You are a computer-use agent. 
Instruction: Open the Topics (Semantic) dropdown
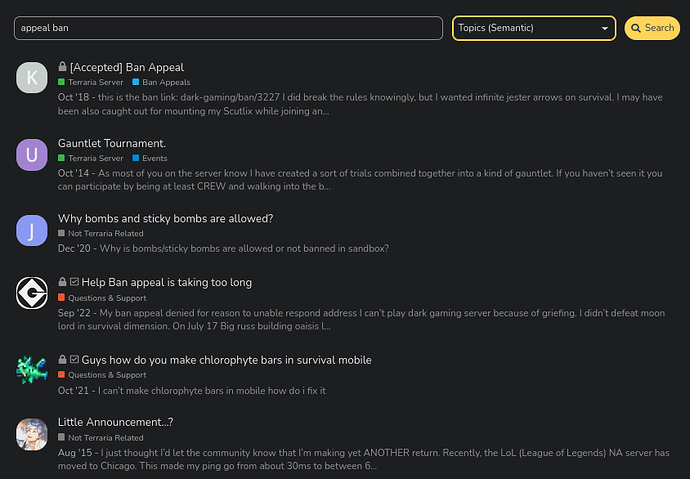coord(534,28)
